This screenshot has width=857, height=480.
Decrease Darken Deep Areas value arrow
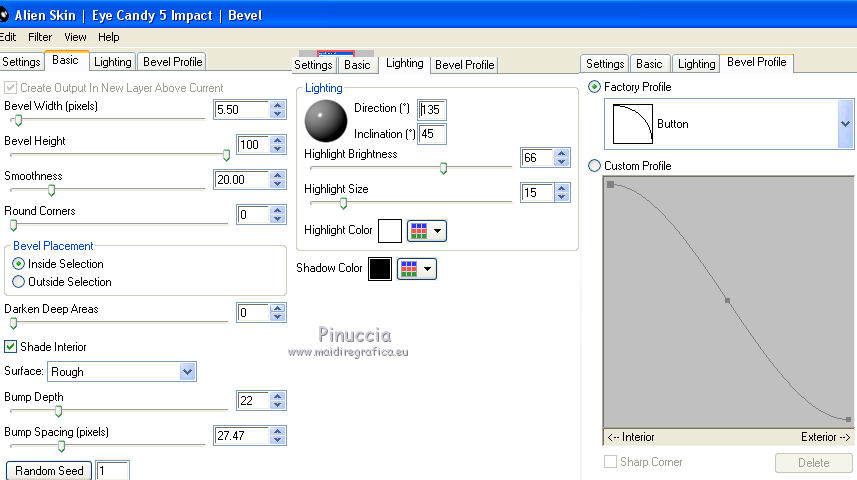coord(278,317)
